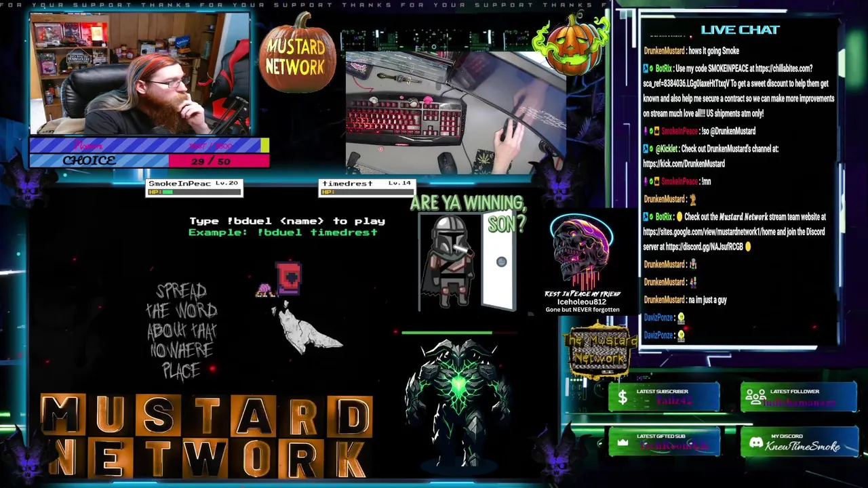This screenshot has width=868, height=488.
Task: Click SmokeInPeace's '!mn' chat command
Action: [x=706, y=182]
